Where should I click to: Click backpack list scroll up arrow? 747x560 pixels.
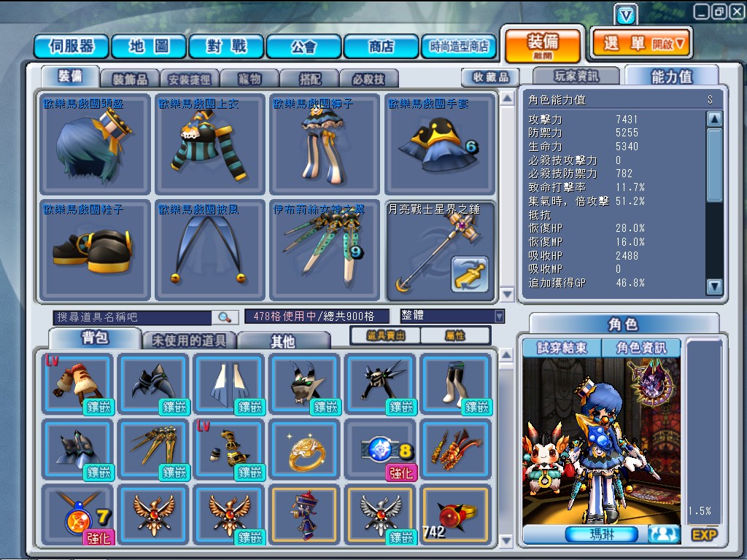(x=506, y=354)
